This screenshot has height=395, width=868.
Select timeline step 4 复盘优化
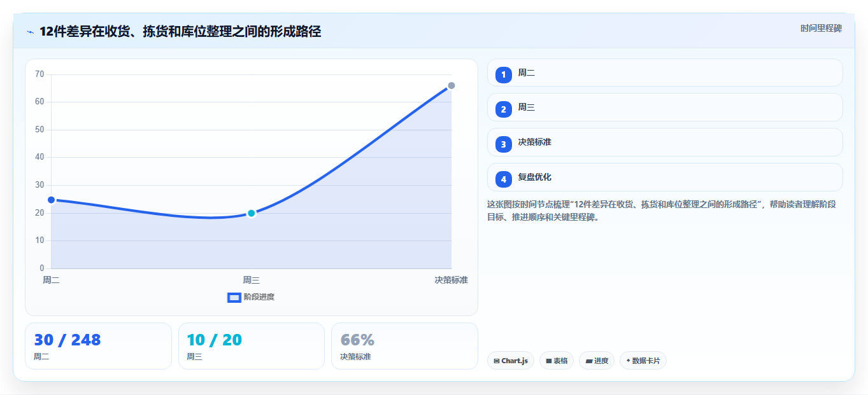tap(665, 177)
